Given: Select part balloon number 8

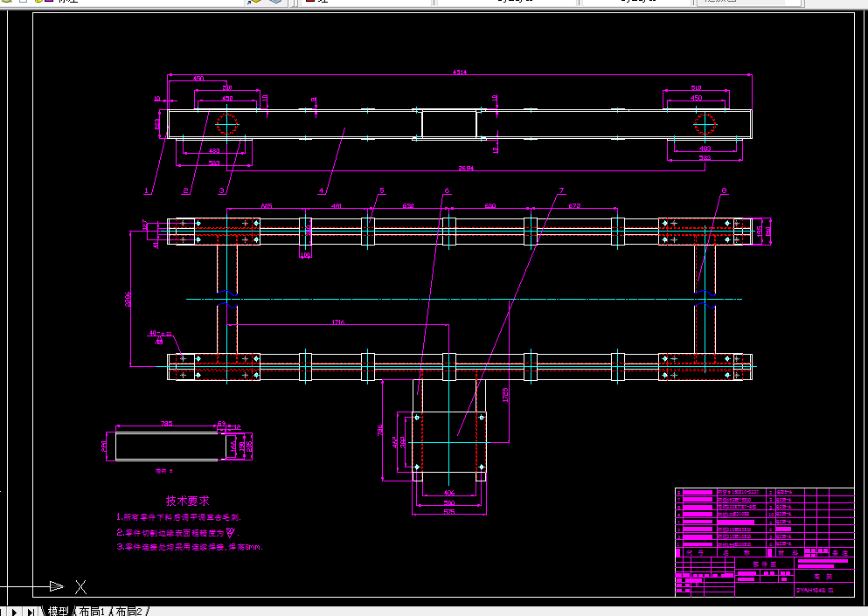Looking at the screenshot, I should click(724, 191).
